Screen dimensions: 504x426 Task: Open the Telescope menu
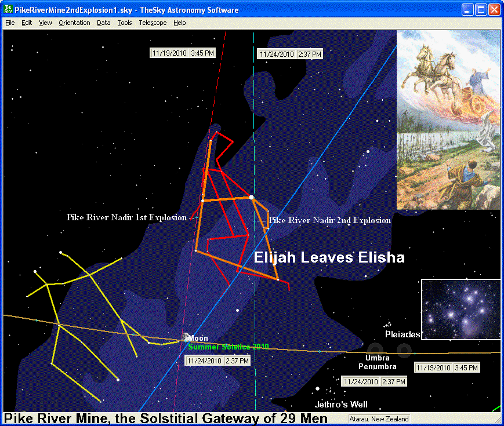click(153, 23)
